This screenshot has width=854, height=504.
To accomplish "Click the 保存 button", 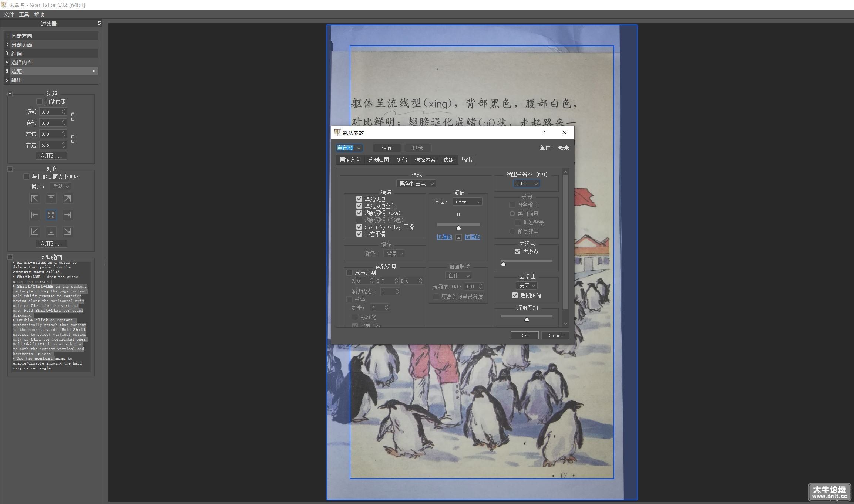I will 387,148.
